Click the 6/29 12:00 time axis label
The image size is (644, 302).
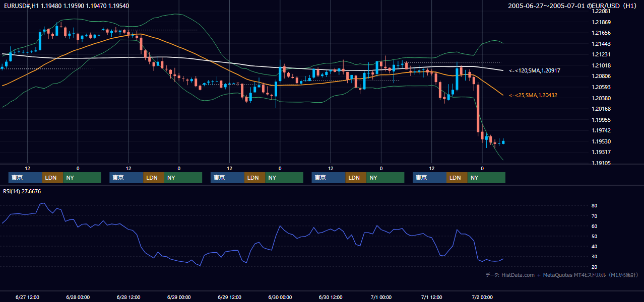point(229,297)
